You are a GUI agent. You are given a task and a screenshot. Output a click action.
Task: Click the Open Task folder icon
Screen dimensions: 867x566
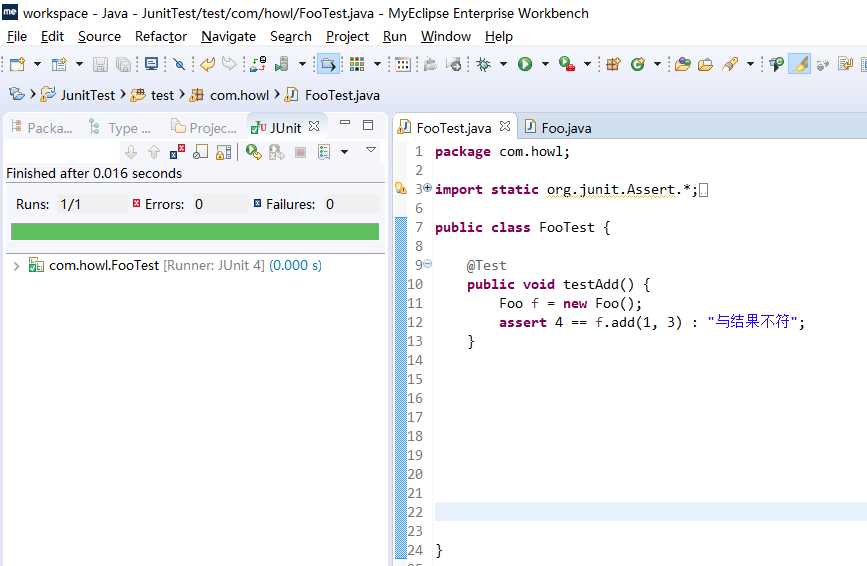(705, 64)
